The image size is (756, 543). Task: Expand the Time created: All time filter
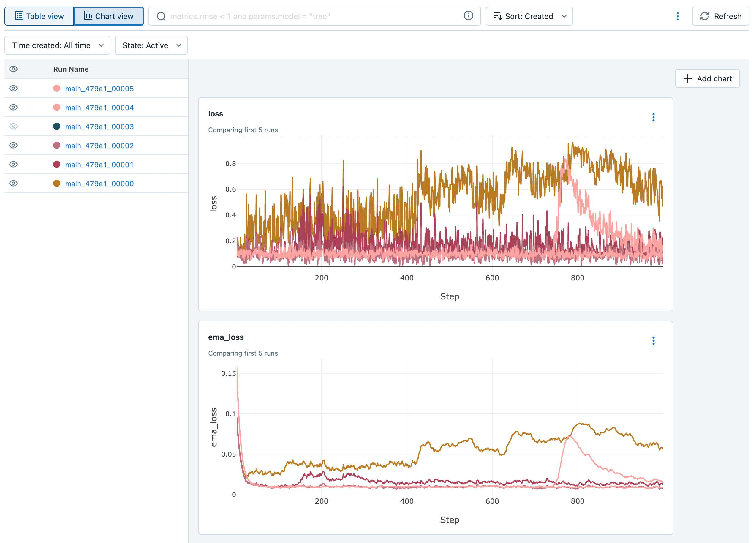click(57, 45)
